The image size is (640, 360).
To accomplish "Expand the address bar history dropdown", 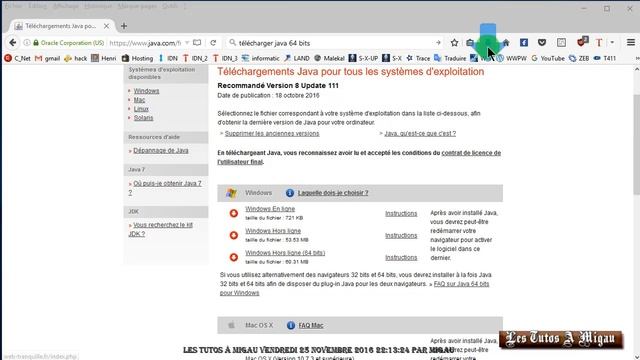I will (187, 42).
